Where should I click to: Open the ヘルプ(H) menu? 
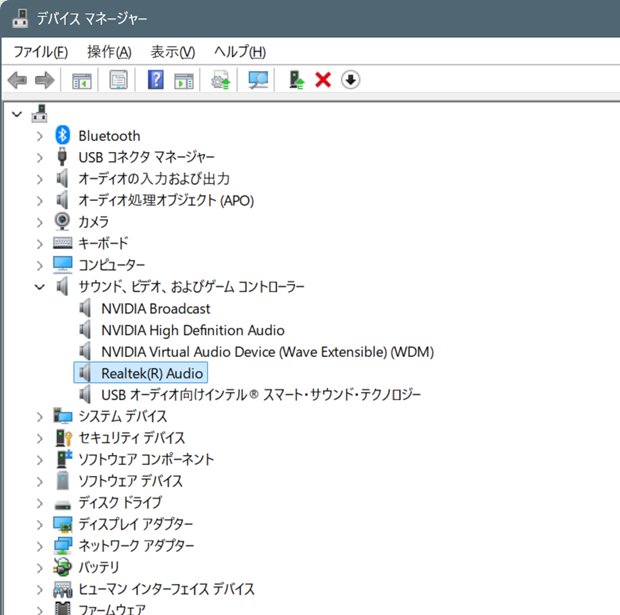[x=239, y=52]
